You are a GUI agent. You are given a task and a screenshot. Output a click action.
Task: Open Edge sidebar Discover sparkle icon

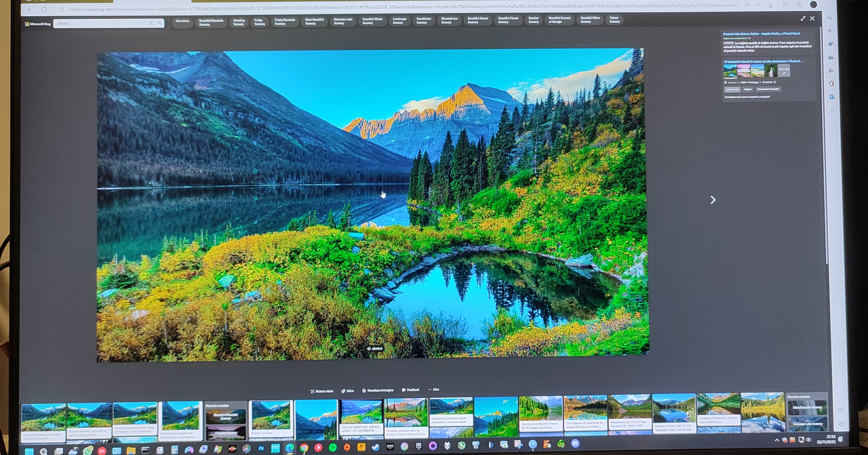click(830, 31)
